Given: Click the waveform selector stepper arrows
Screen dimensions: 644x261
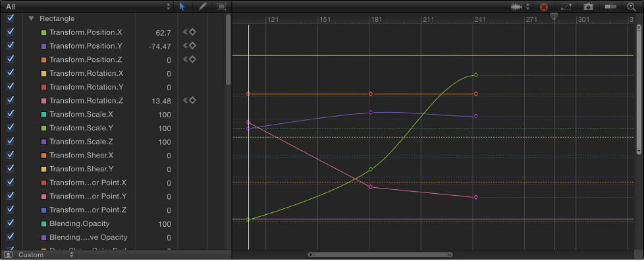Looking at the screenshot, I should tap(527, 7).
